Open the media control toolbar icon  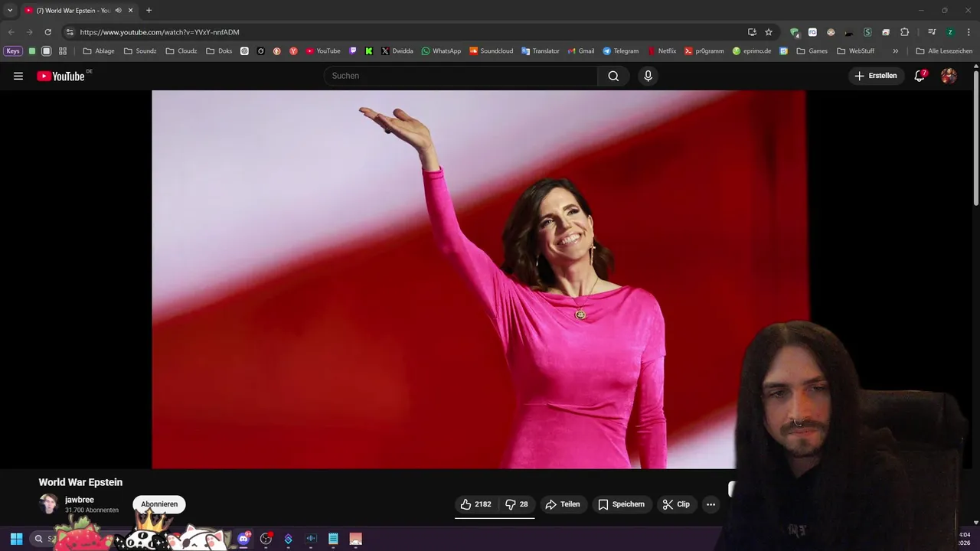tap(932, 32)
